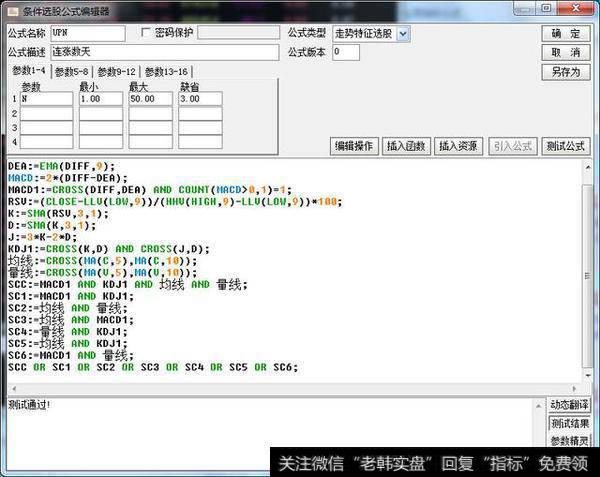The width and height of the screenshot is (600, 477).
Task: Switch to the 参数13-16 tab
Action: click(x=166, y=72)
